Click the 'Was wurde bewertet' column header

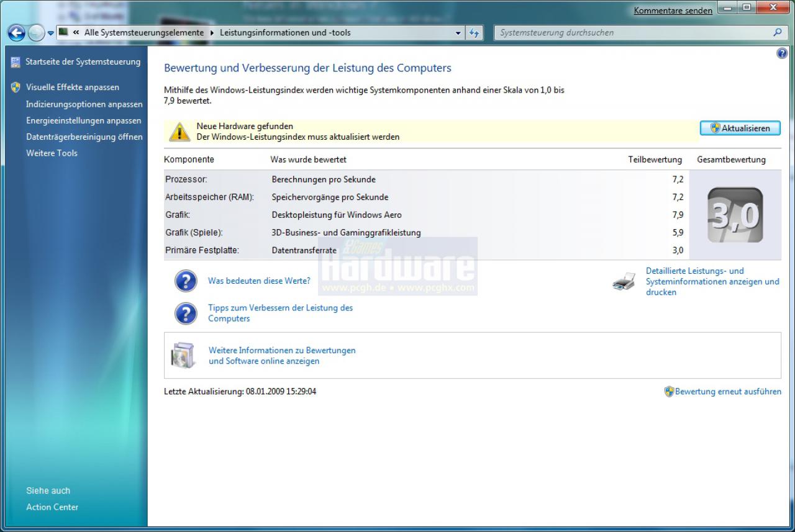click(308, 160)
